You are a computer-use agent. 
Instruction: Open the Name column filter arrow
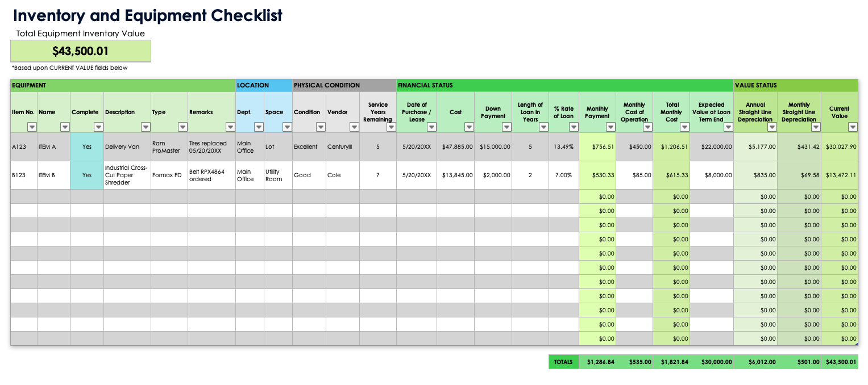(65, 127)
